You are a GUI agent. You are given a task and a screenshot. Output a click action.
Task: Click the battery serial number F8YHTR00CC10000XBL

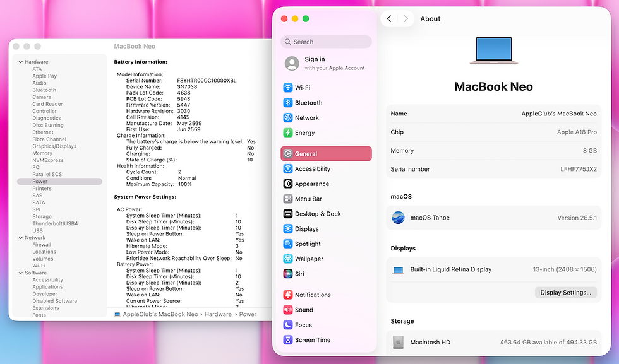click(207, 81)
